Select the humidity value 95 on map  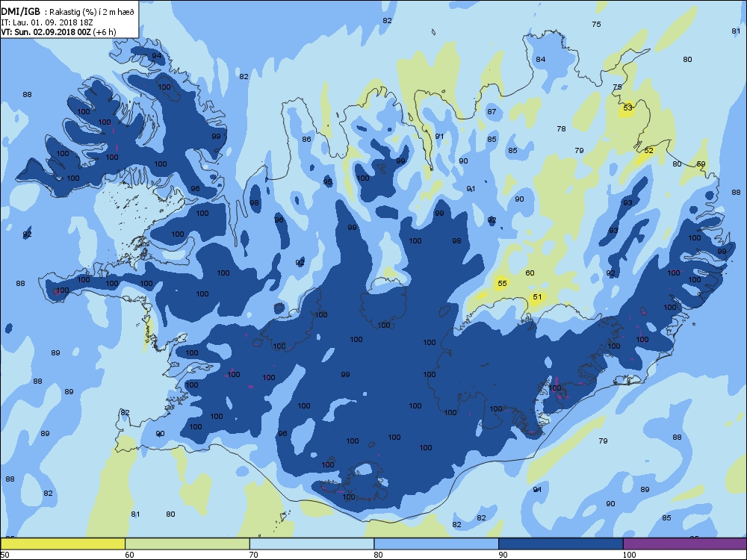point(327,182)
